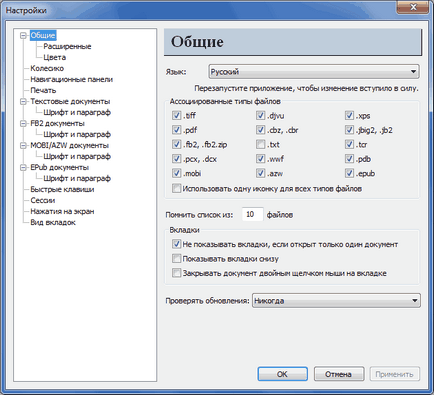Uncheck the .wwf file association

click(x=260, y=159)
